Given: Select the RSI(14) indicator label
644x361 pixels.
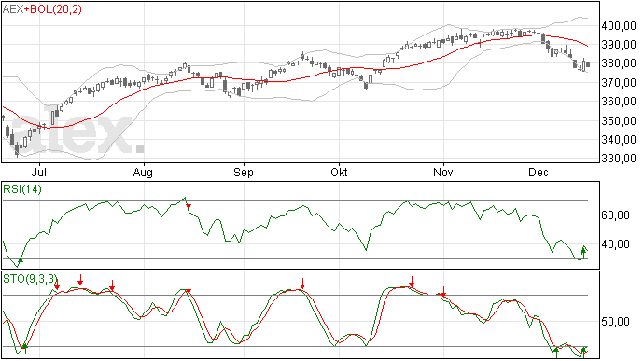Looking at the screenshot, I should click(22, 189).
